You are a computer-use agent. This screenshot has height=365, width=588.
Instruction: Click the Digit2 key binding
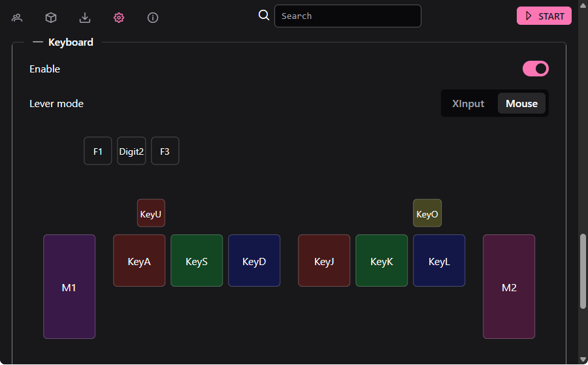(x=131, y=151)
